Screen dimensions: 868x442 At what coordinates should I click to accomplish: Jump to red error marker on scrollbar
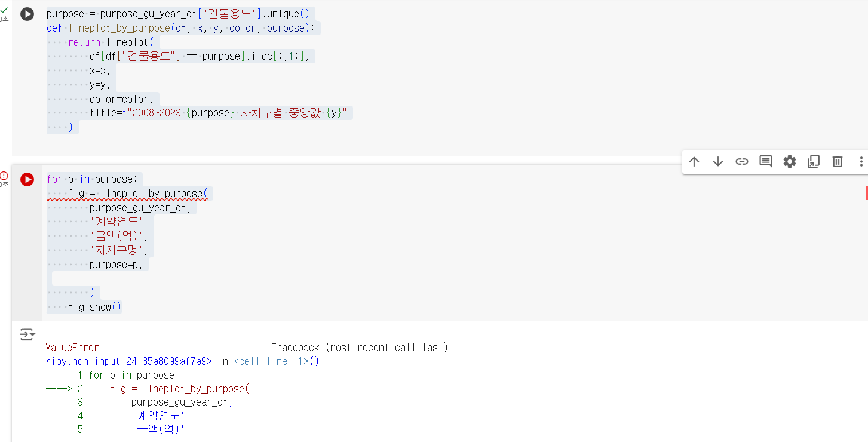click(866, 192)
